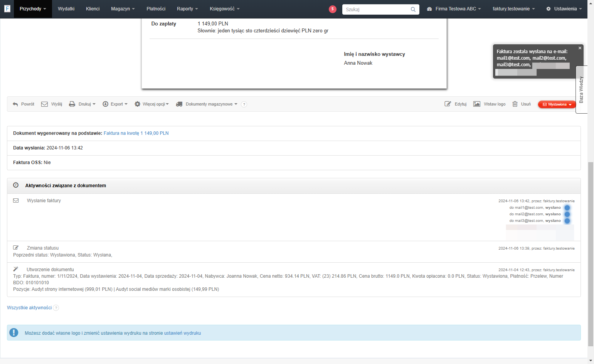Open the Wszystkie aktywności link
The image size is (594, 364).
pyautogui.click(x=29, y=308)
